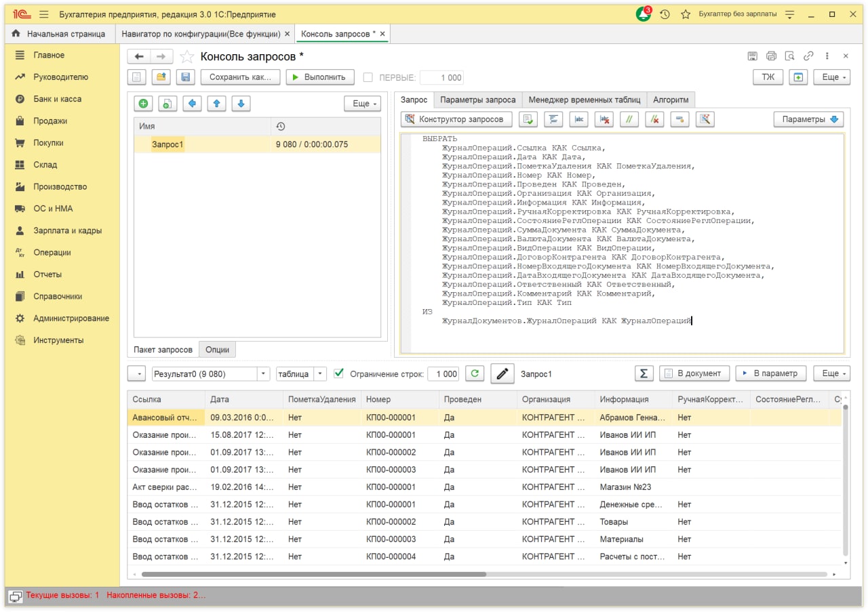Switch to Менеджер временных таблиц tab

(584, 100)
